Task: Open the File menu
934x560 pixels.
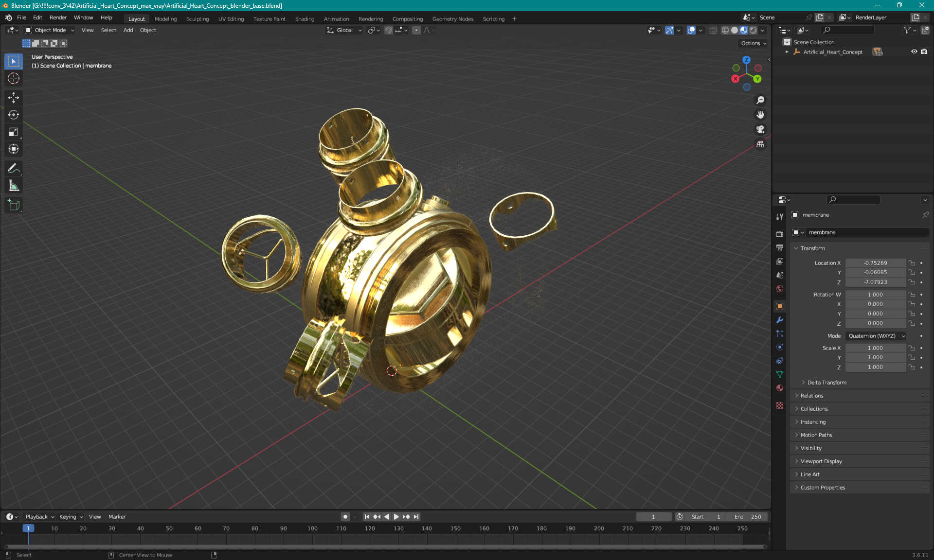Action: (x=21, y=17)
